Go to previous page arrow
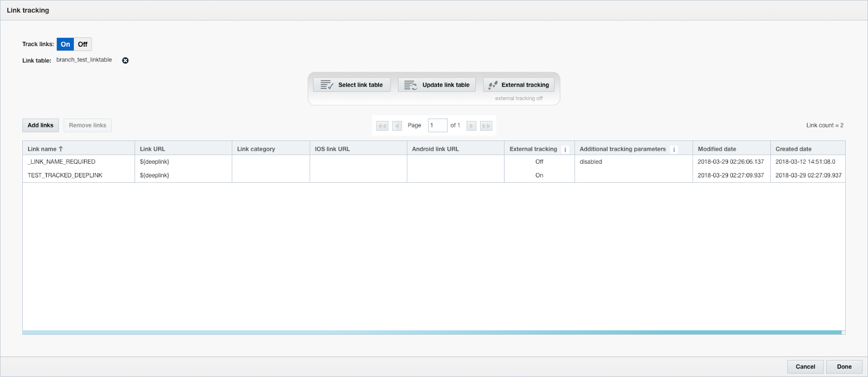 [397, 126]
